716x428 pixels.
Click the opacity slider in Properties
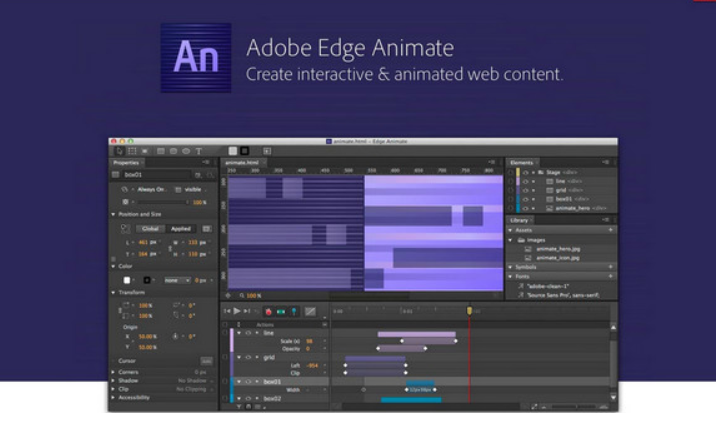pos(163,202)
